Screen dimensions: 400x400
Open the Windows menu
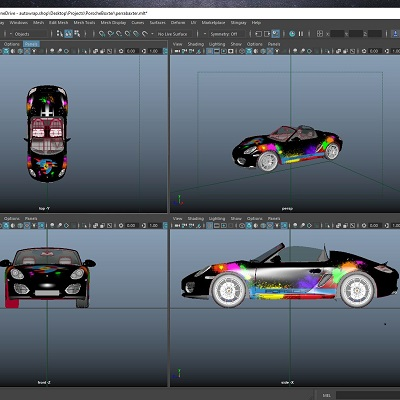click(19, 23)
